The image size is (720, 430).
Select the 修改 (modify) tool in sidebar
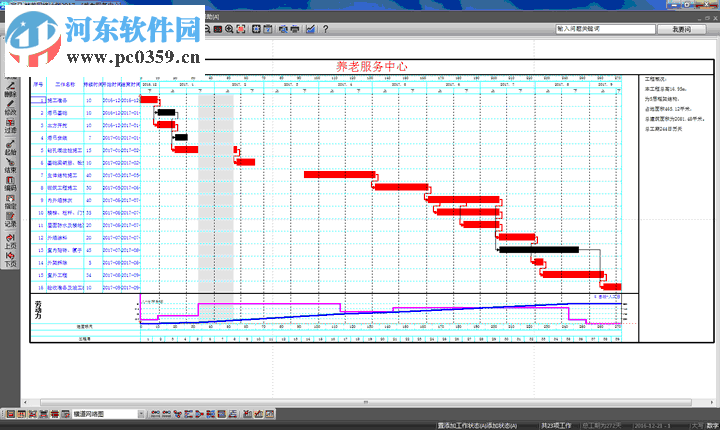pos(10,108)
